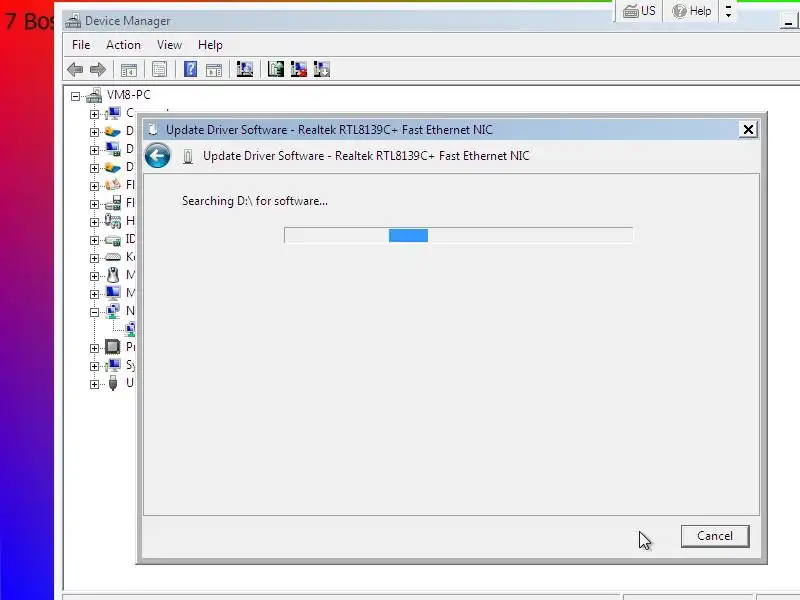Select the Human Interface Devices gamepad icon

point(113,221)
